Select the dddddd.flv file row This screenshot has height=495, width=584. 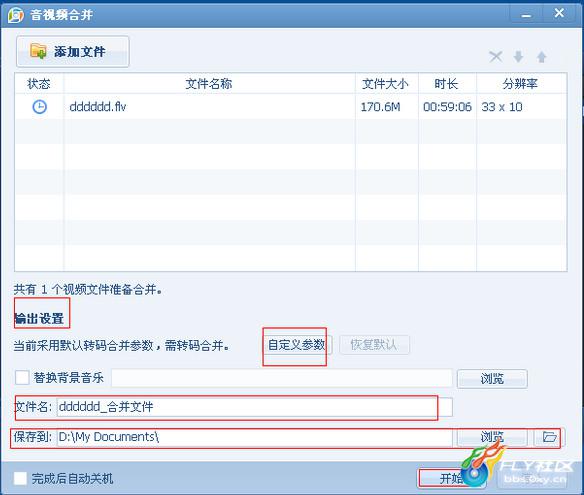point(291,107)
